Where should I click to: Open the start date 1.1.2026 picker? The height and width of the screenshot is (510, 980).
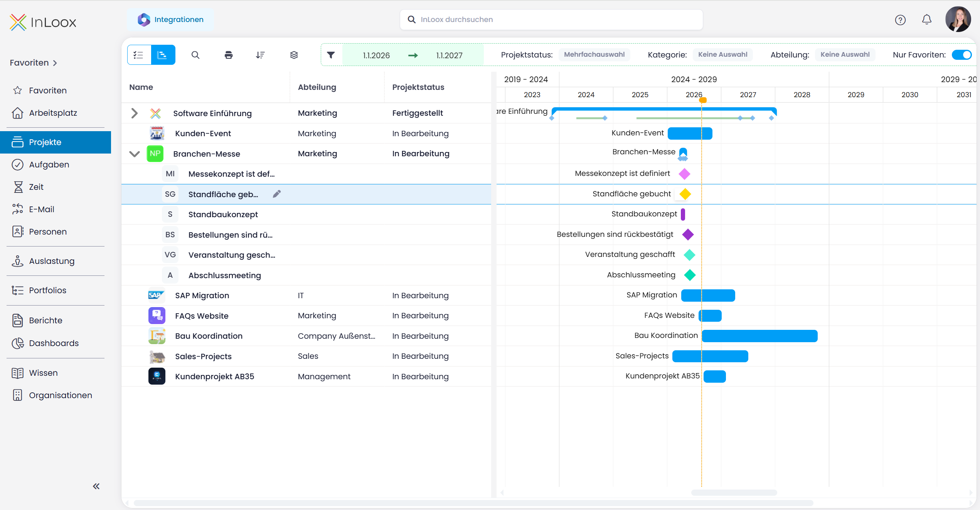click(x=376, y=56)
